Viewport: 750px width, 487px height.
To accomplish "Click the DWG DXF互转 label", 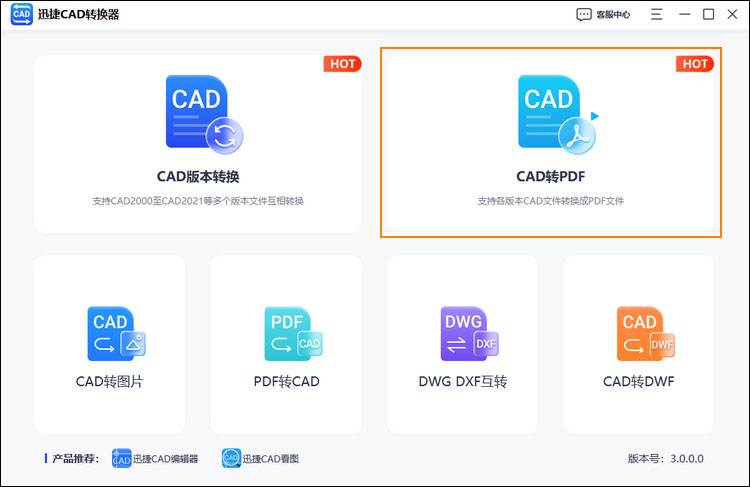I will click(463, 381).
